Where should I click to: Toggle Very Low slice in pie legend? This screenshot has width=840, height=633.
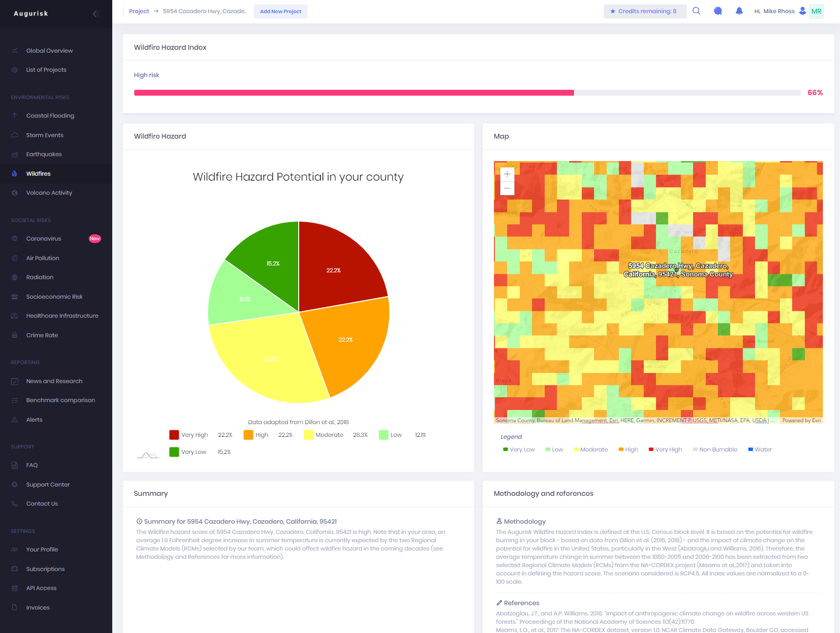click(x=200, y=452)
